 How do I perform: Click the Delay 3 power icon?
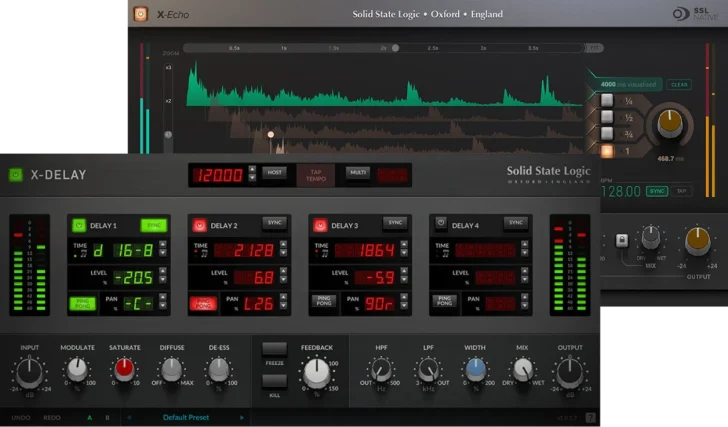[320, 225]
